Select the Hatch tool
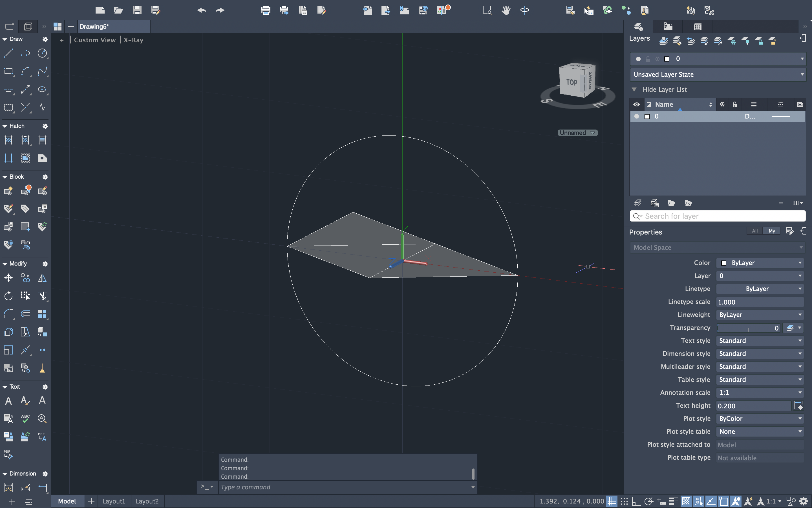Image resolution: width=812 pixels, height=508 pixels. pyautogui.click(x=8, y=140)
